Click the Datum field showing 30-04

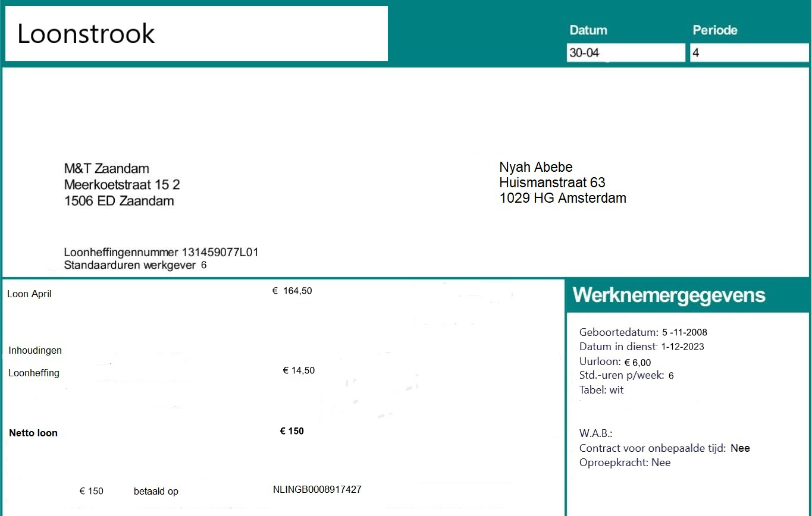[x=625, y=53]
